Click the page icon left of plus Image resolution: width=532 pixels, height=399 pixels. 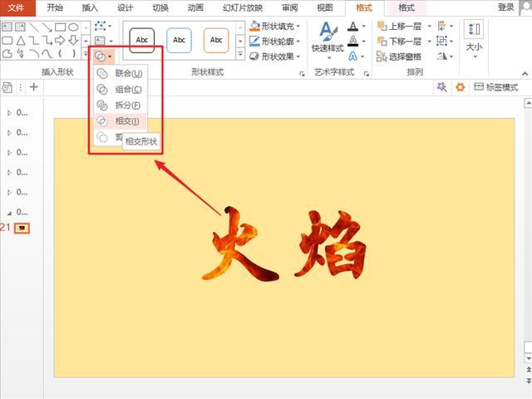(x=7, y=87)
